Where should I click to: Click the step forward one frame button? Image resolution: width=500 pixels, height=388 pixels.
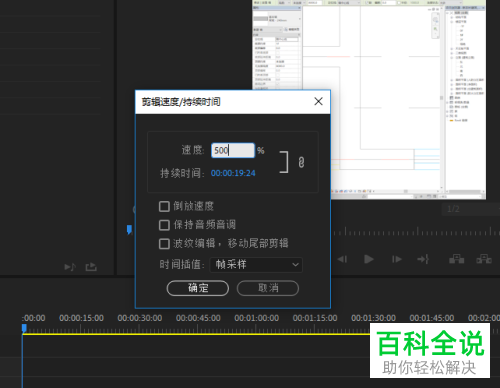[397, 259]
